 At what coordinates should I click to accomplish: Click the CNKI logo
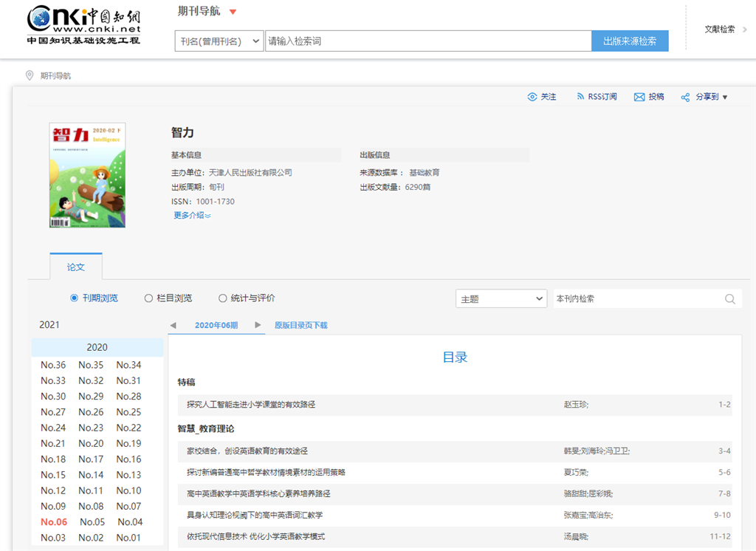click(x=83, y=26)
